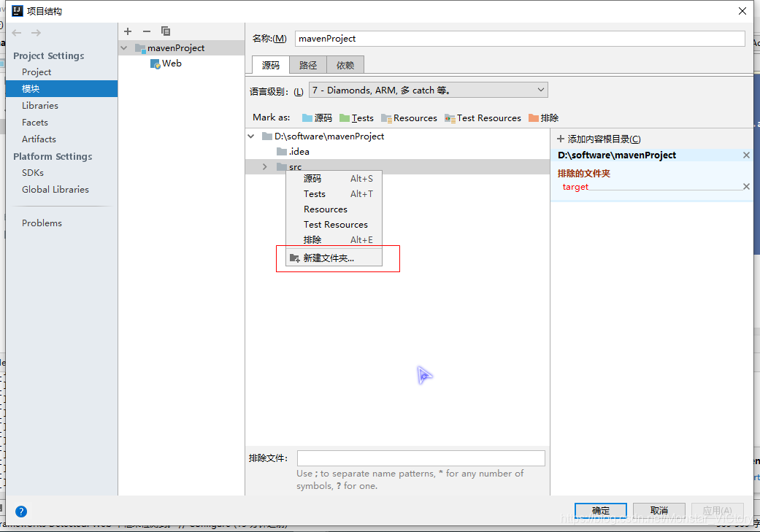Select the excluded target folder entry

(x=575, y=187)
